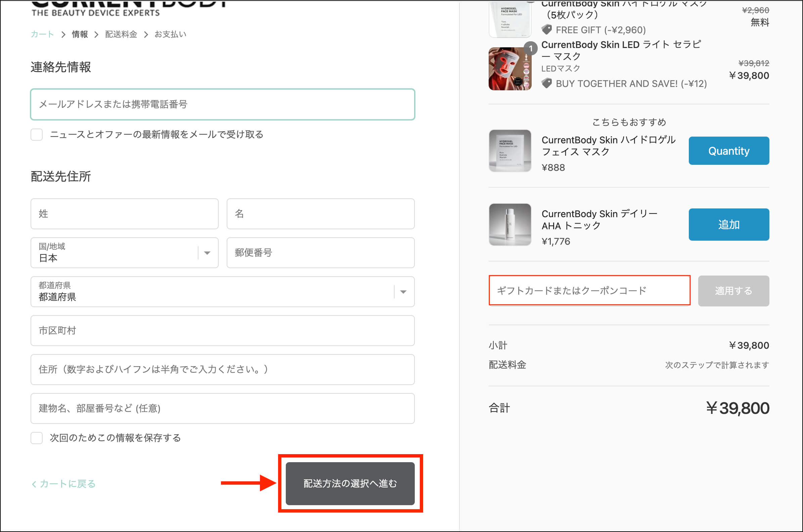Click the Quantity button for Hydrogel mask
This screenshot has width=803, height=532.
click(728, 151)
